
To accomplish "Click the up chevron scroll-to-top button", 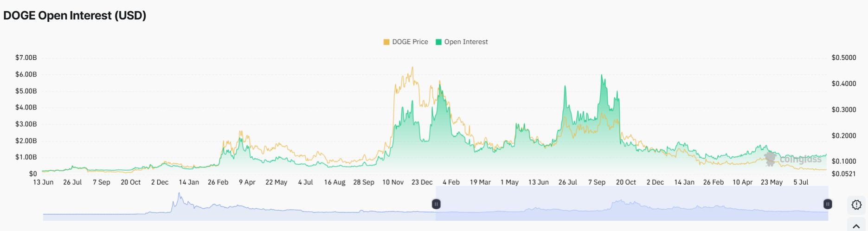I will 856,226.
